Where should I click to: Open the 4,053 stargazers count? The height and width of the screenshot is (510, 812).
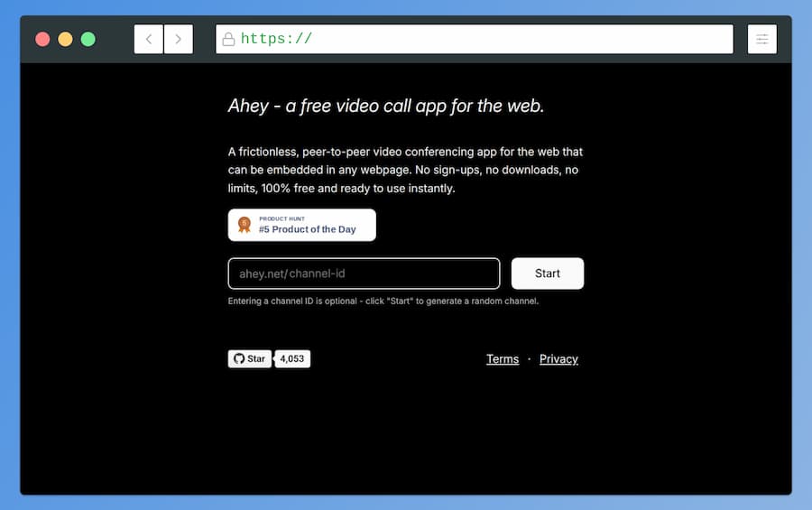point(292,358)
